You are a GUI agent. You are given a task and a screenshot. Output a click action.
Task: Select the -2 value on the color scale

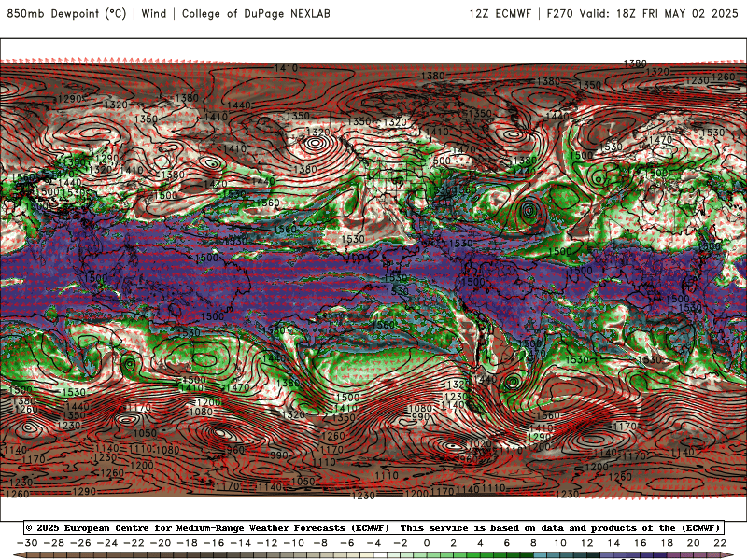(401, 543)
